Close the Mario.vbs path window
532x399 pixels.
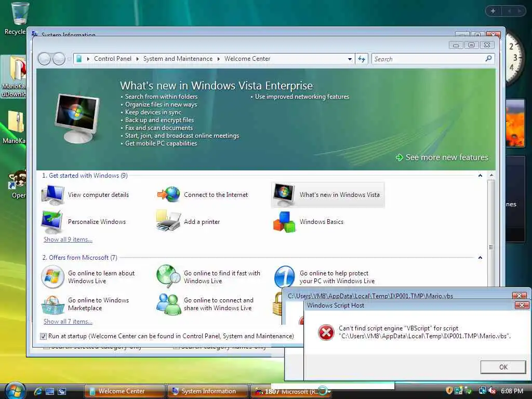coord(519,296)
